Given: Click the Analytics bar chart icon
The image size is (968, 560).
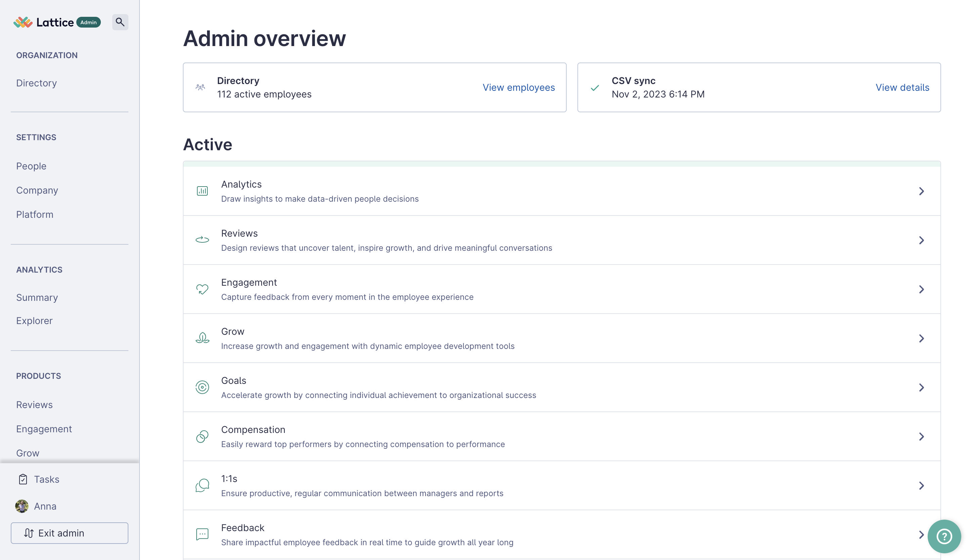Looking at the screenshot, I should (x=202, y=191).
